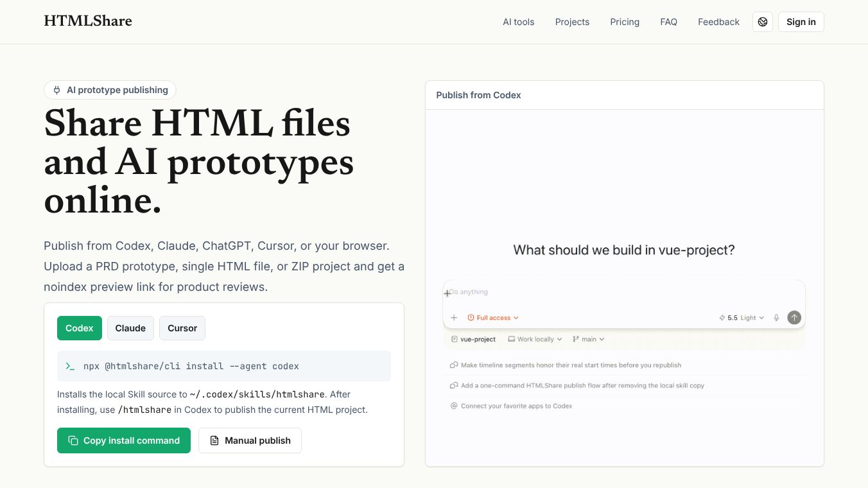Open the Full access dropdown
The width and height of the screenshot is (868, 488).
point(493,318)
